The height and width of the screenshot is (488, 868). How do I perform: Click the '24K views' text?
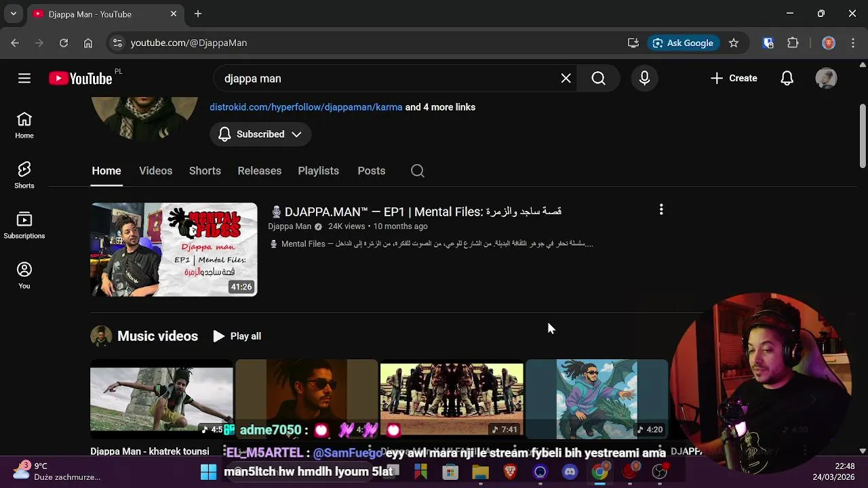(x=347, y=226)
